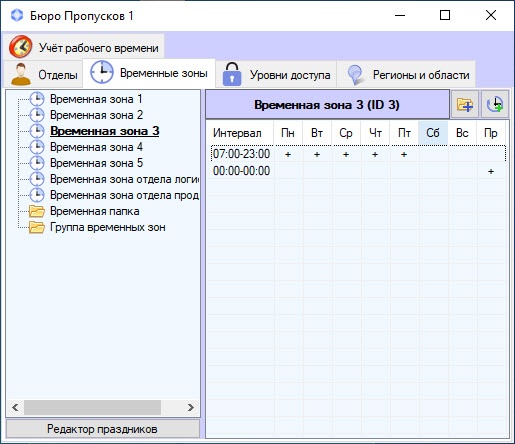Viewport: 515px width, 444px height.
Task: Toggle Пр plus mark in 00:00-00:00 row
Action: click(x=491, y=171)
